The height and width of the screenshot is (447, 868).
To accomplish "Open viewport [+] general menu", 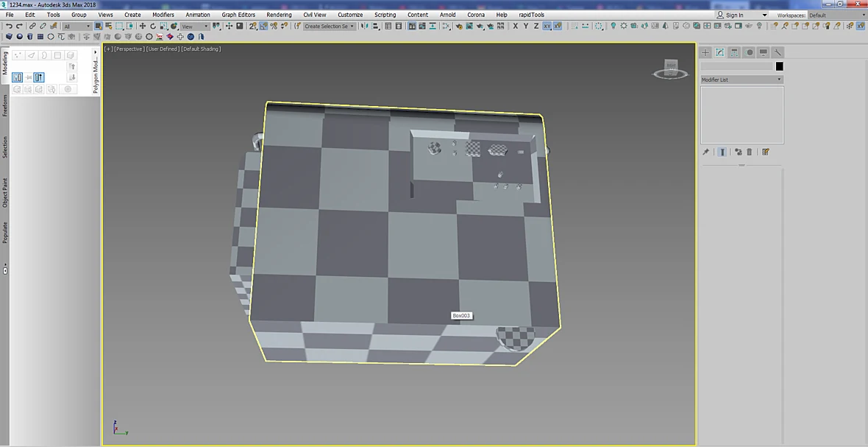I will click(108, 49).
